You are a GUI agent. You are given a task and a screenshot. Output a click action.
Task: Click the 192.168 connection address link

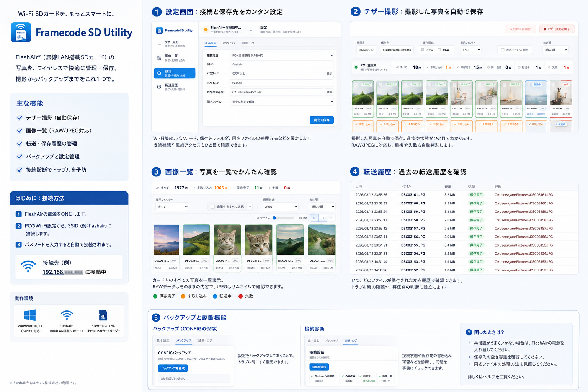click(63, 272)
